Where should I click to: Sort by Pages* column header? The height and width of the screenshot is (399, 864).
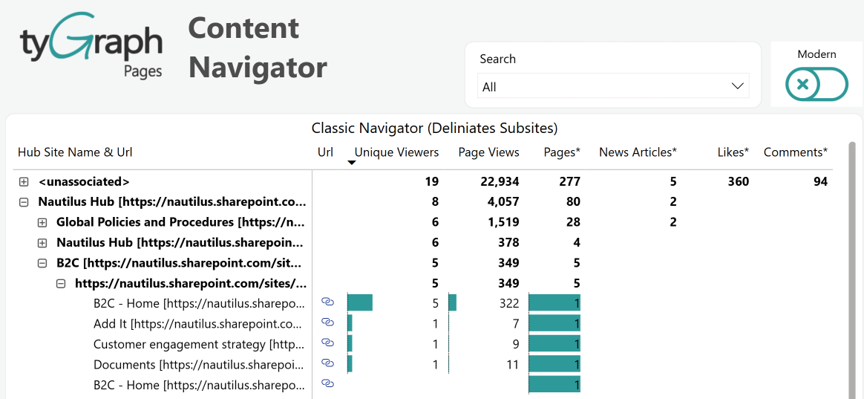coord(561,152)
